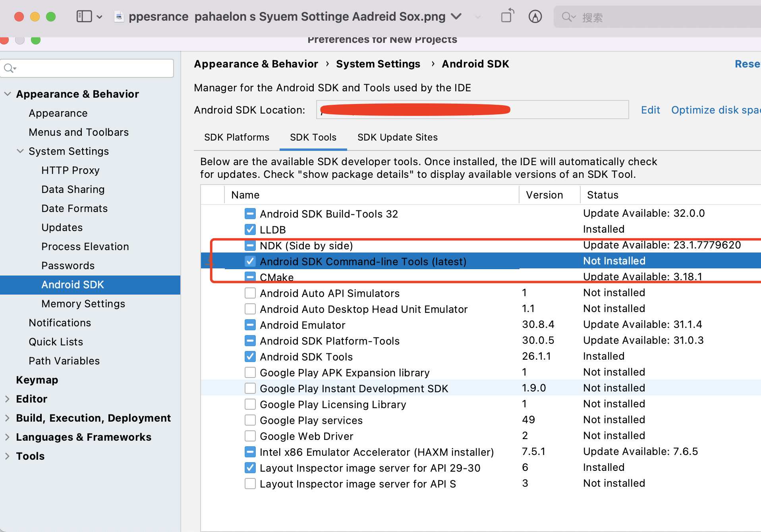Open Quick Lists settings

coord(56,342)
